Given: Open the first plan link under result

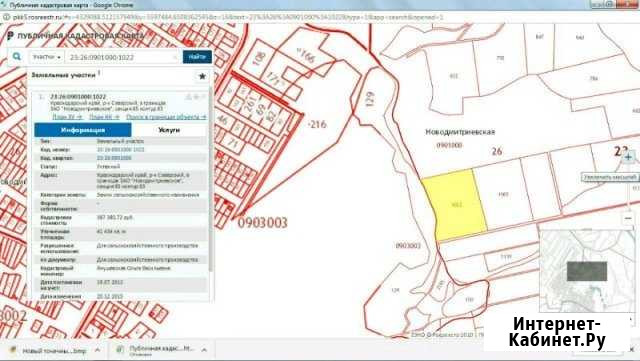Looking at the screenshot, I should [x=67, y=117].
